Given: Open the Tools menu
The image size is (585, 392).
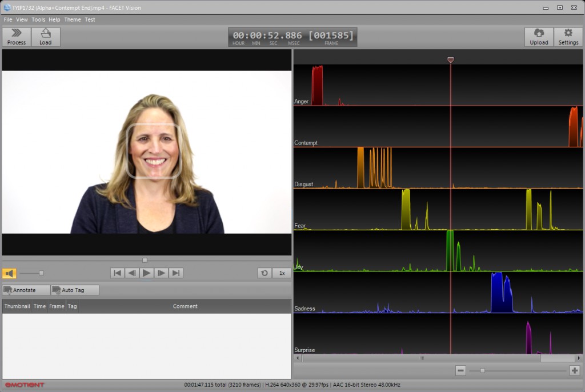Looking at the screenshot, I should click(x=38, y=19).
